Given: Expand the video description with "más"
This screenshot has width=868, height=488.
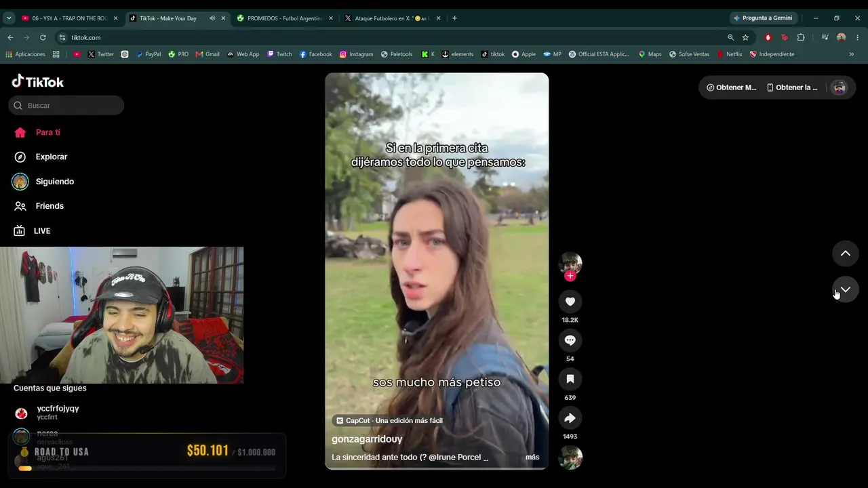Looking at the screenshot, I should pyautogui.click(x=532, y=457).
